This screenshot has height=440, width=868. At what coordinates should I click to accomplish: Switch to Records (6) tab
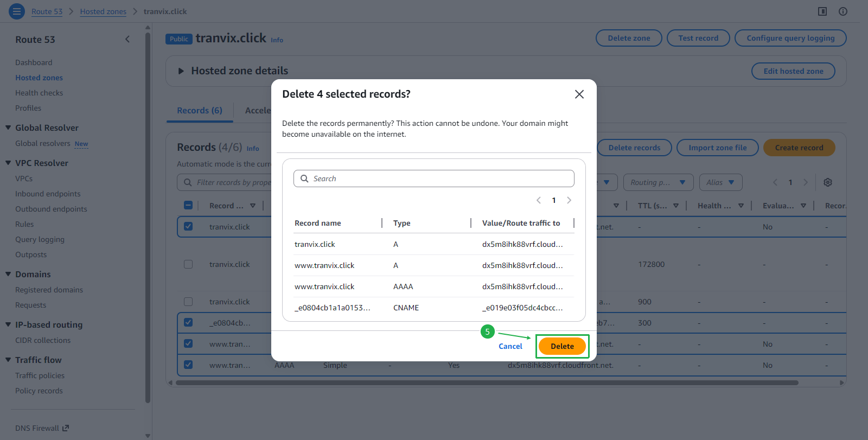(x=200, y=111)
